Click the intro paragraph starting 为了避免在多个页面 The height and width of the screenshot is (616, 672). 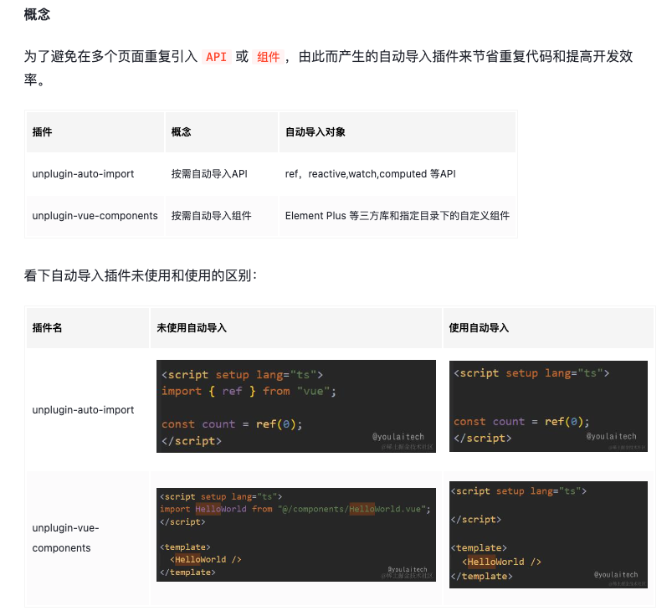[x=328, y=68]
